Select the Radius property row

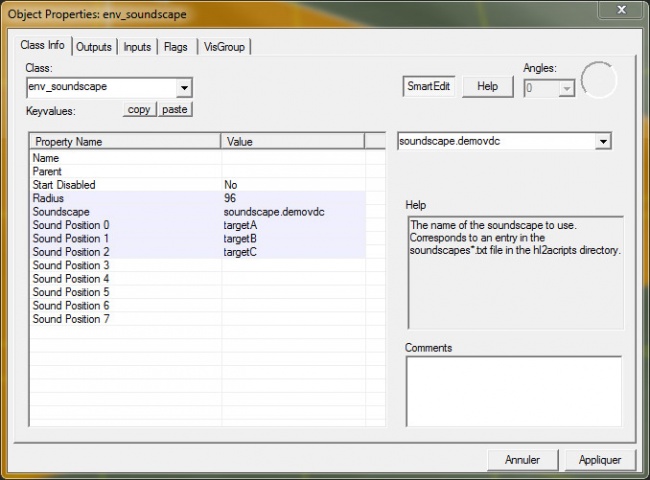tap(125, 199)
